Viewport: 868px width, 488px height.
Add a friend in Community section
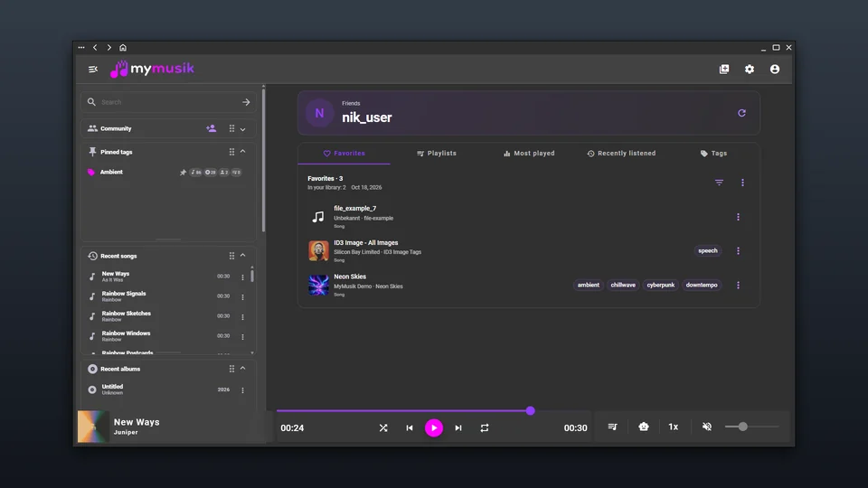click(211, 128)
